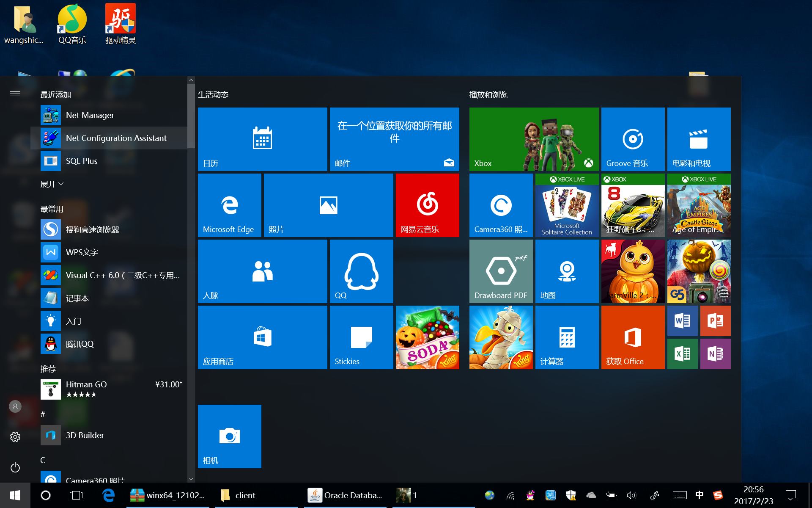812x508 pixels.
Task: Open Age of Empires Castle Siege tile
Action: click(x=699, y=205)
